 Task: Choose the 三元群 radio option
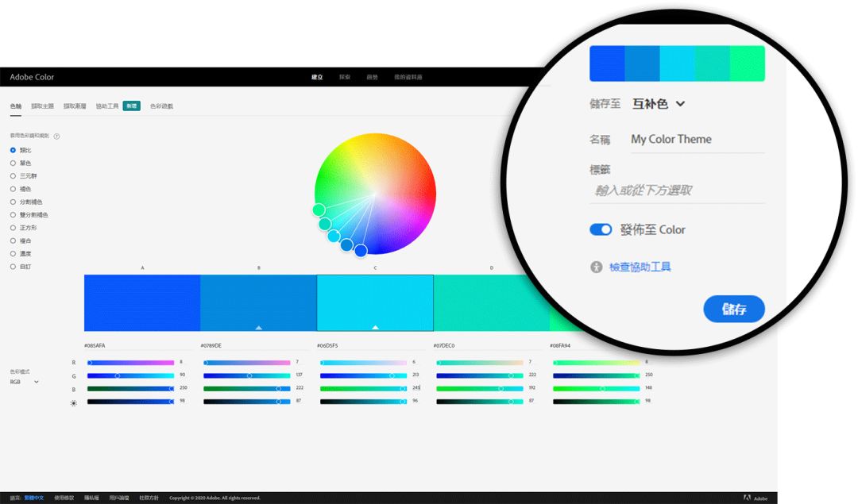click(13, 175)
